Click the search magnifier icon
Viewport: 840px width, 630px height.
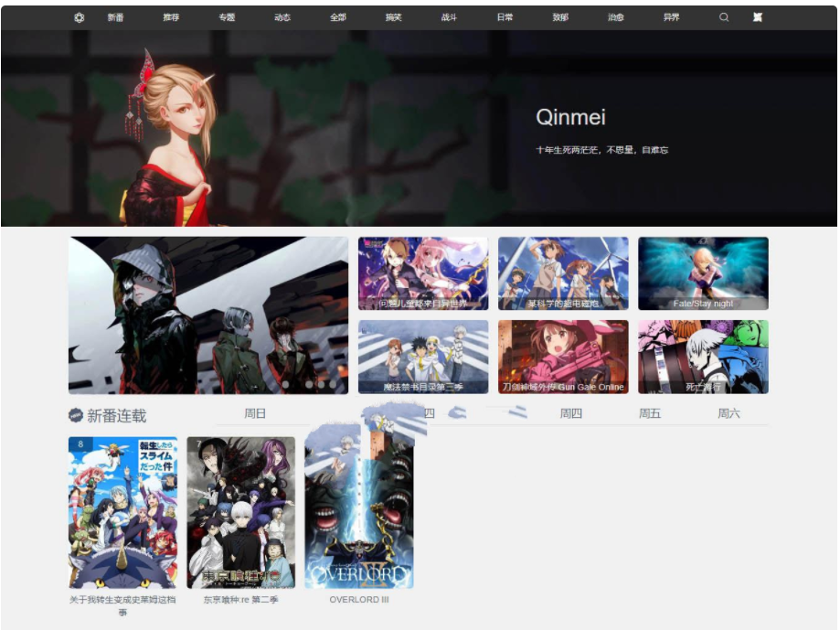(723, 17)
